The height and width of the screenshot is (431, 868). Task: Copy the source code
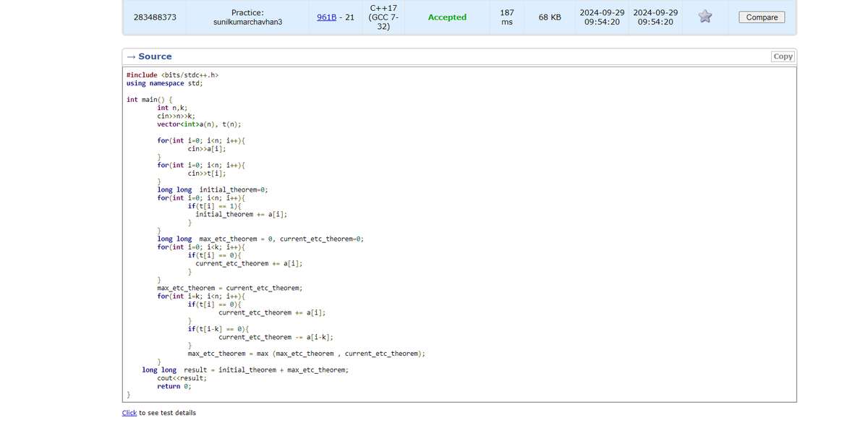coord(783,56)
